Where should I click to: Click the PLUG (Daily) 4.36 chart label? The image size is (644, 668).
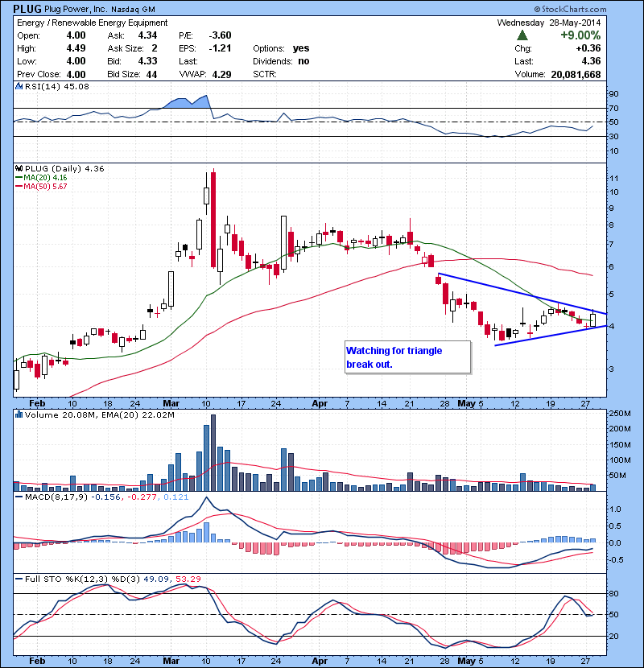64,169
